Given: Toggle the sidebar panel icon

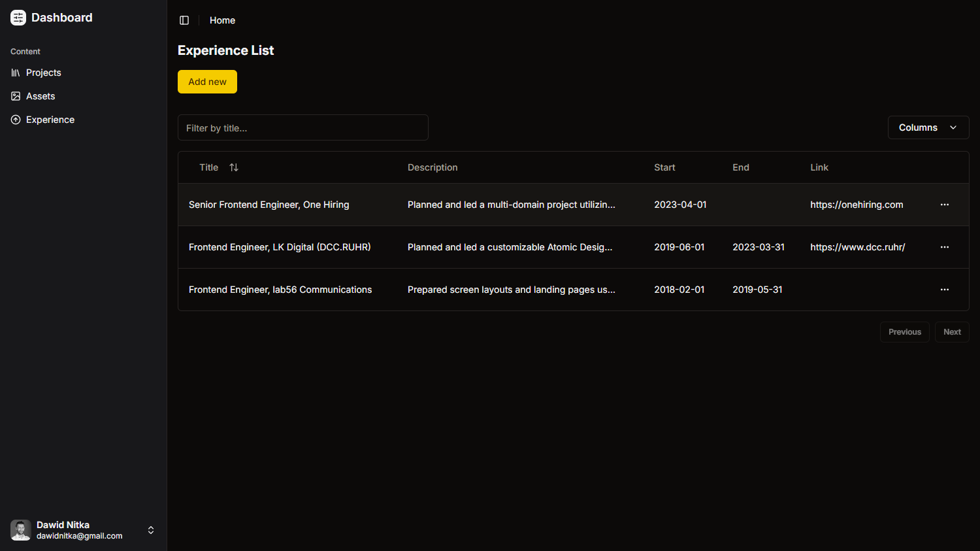Looking at the screenshot, I should tap(184, 20).
